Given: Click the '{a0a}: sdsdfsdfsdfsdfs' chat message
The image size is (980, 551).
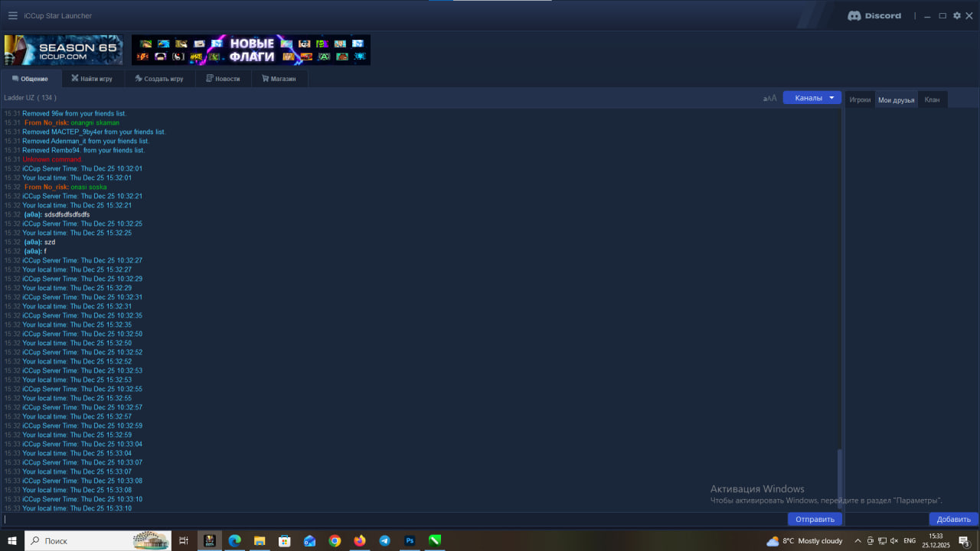Looking at the screenshot, I should pos(57,214).
